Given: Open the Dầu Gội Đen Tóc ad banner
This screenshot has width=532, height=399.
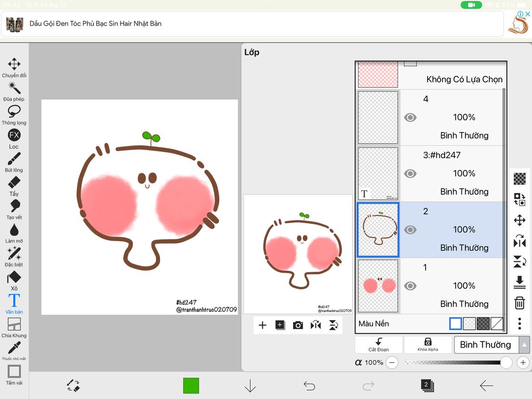Looking at the screenshot, I should coord(252,24).
